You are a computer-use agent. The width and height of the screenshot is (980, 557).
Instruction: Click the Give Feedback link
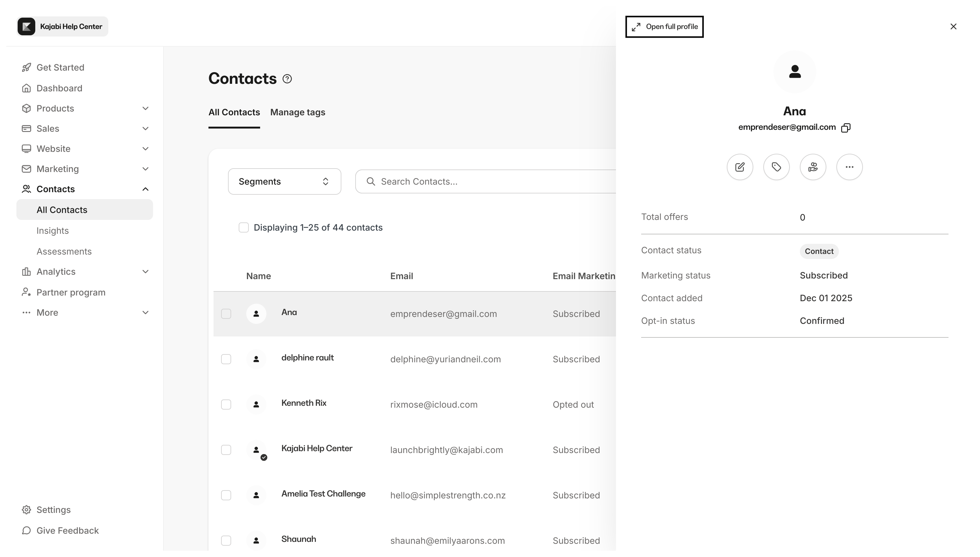67,531
